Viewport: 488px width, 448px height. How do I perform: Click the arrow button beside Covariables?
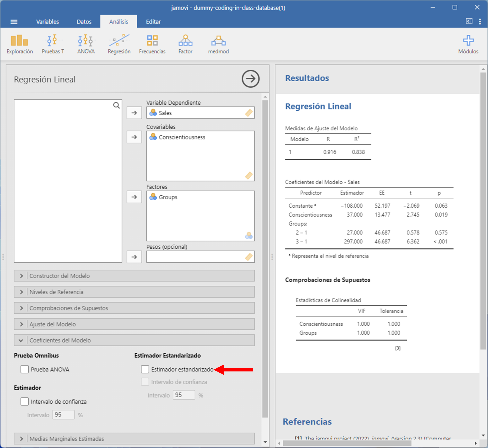pyautogui.click(x=134, y=137)
